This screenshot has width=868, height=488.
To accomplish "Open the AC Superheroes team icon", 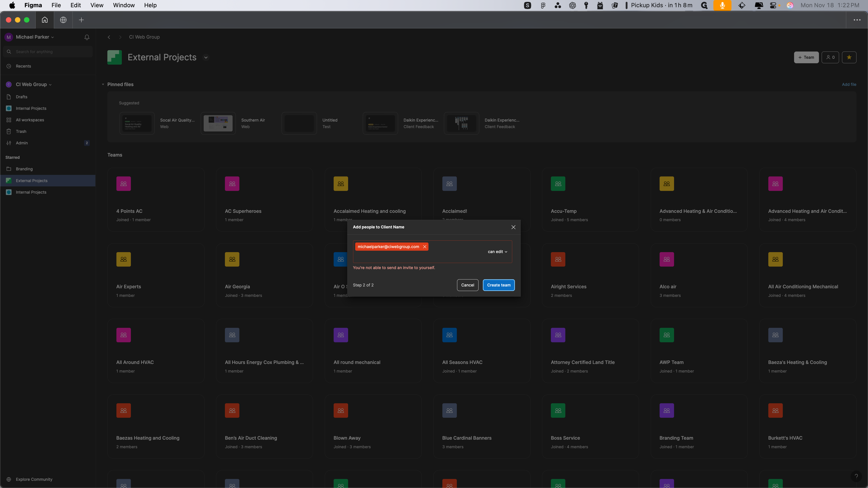I will 232,183.
